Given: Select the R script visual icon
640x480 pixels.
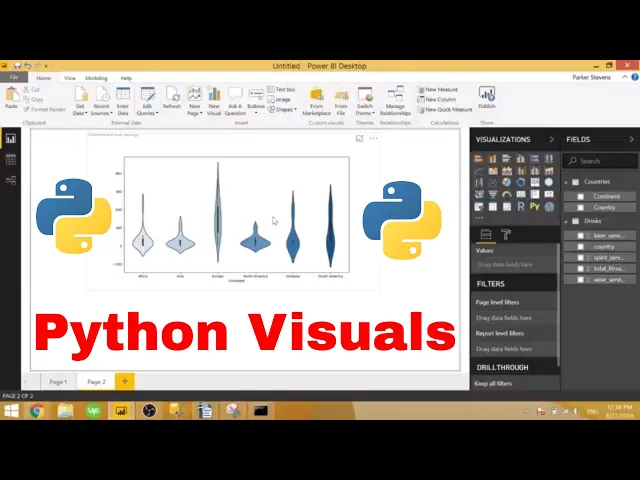Looking at the screenshot, I should coord(520,207).
